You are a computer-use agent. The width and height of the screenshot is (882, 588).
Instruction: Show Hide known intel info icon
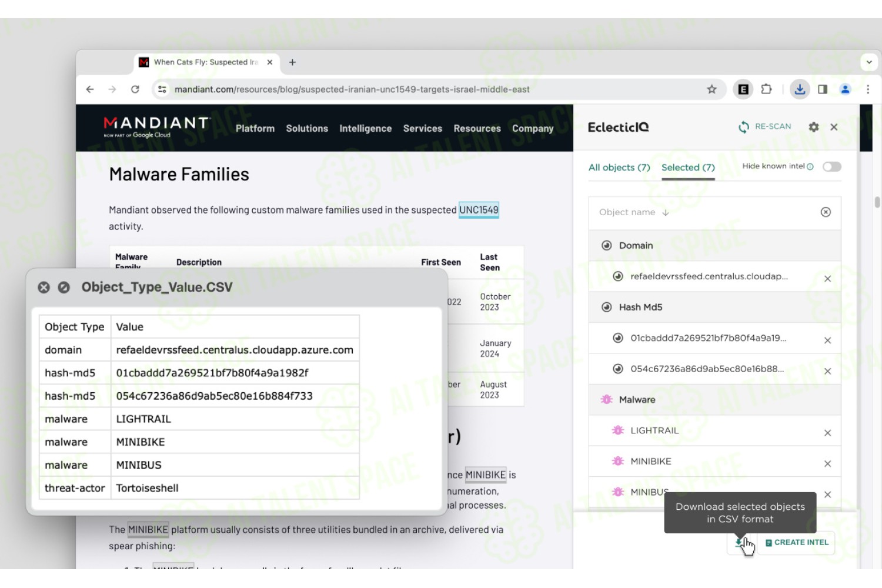tap(810, 167)
